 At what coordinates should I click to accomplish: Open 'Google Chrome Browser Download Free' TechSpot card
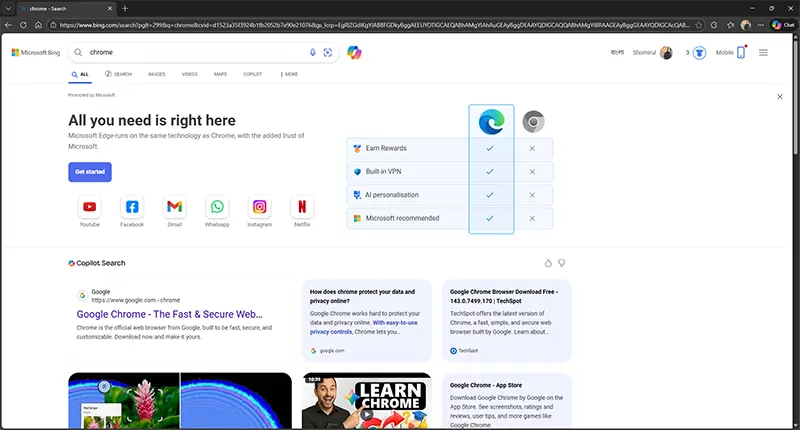click(x=507, y=321)
